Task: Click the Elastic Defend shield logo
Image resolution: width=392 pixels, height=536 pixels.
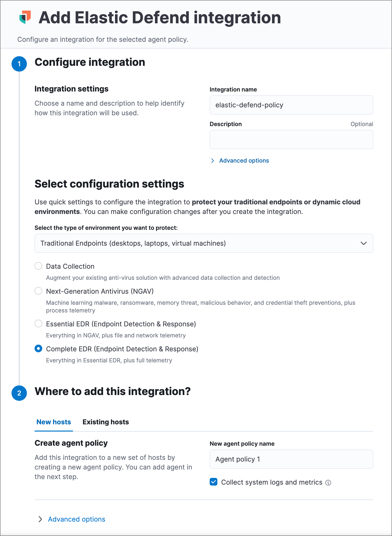Action: click(x=25, y=17)
